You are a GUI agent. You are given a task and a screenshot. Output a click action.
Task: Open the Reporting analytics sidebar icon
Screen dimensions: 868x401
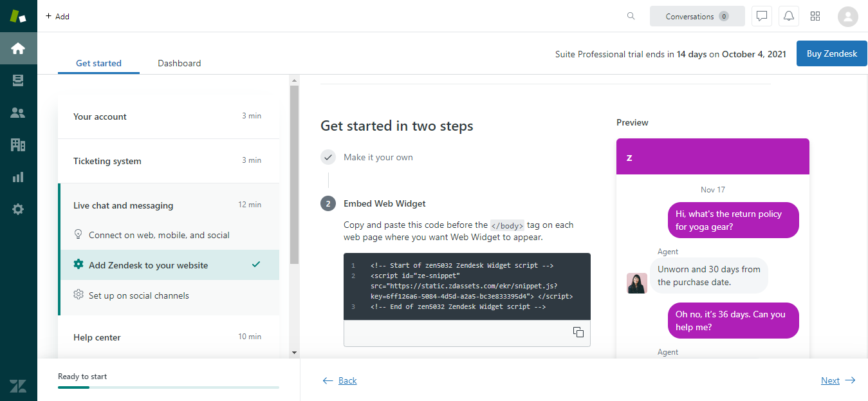click(x=18, y=176)
